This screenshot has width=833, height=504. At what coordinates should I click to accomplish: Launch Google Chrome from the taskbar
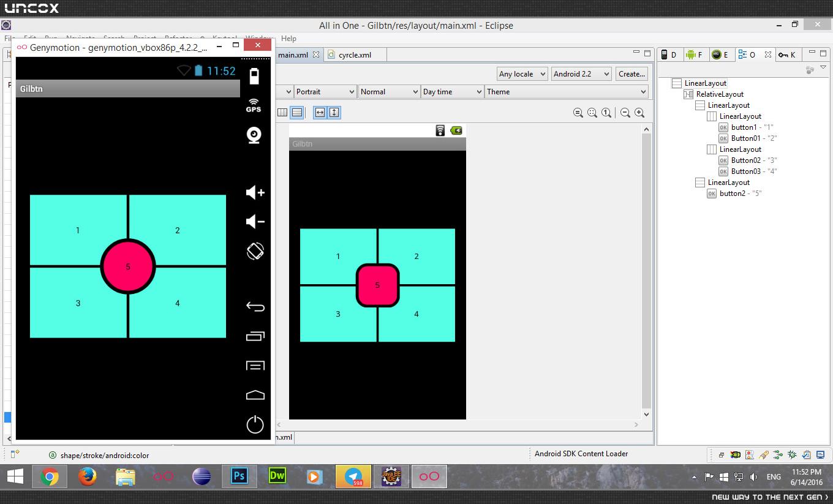50,476
